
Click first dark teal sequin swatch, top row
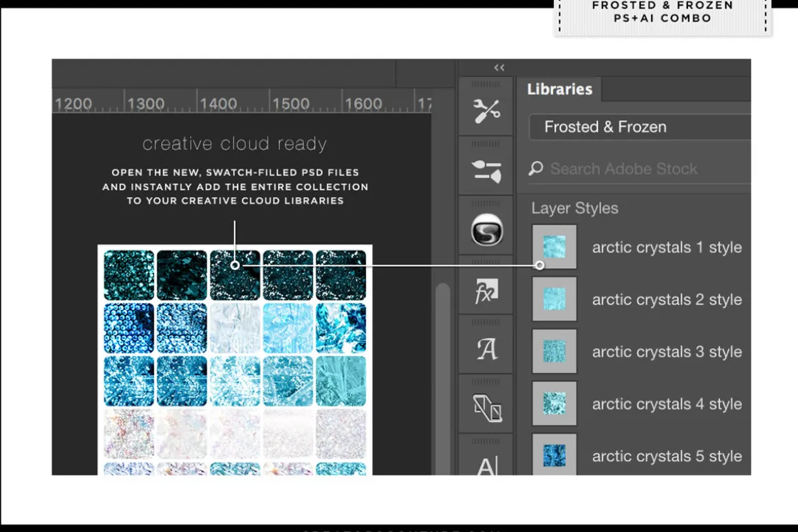(x=129, y=275)
